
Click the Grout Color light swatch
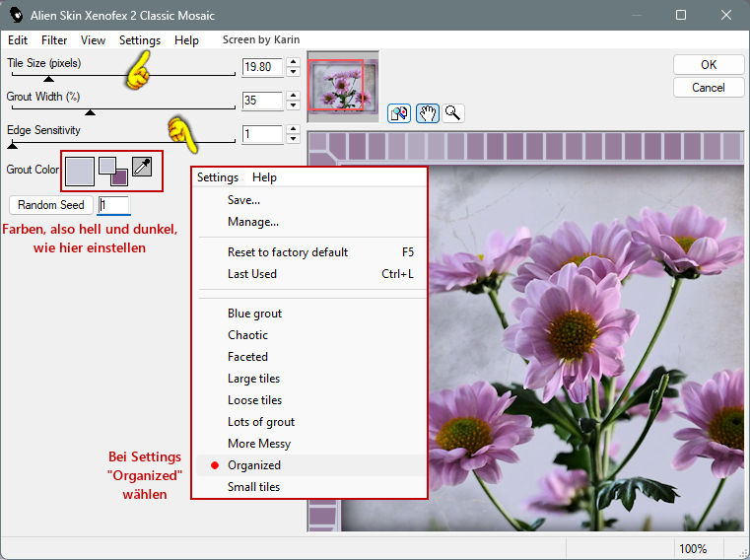point(79,170)
